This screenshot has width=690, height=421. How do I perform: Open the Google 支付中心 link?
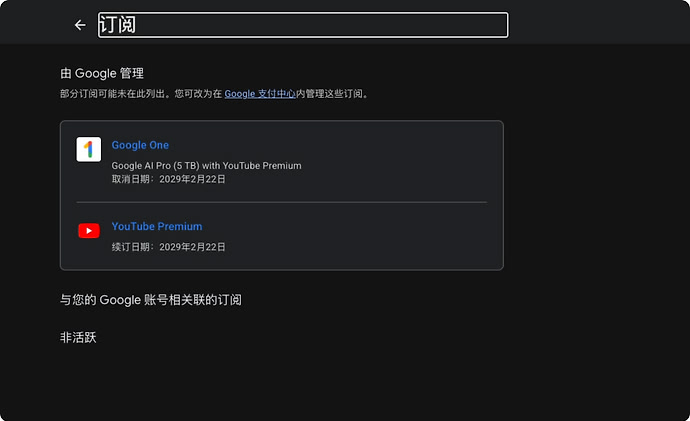click(x=260, y=94)
